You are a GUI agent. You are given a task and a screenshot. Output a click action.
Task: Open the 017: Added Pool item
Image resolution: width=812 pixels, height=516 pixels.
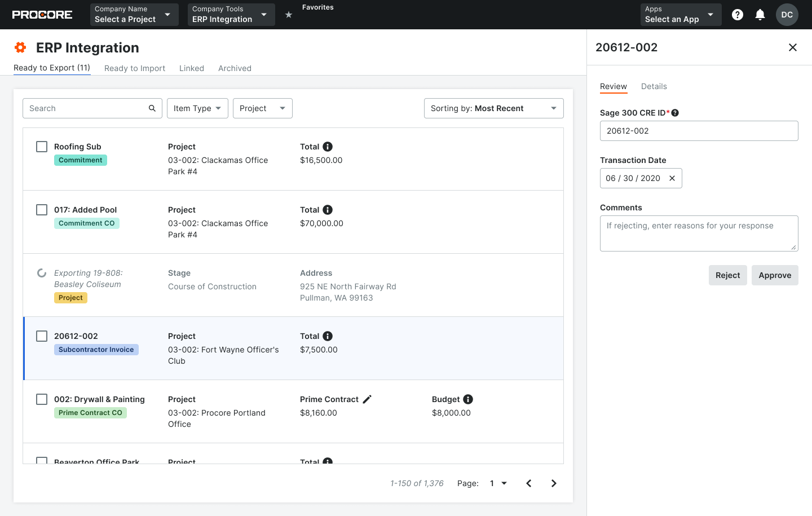click(86, 210)
